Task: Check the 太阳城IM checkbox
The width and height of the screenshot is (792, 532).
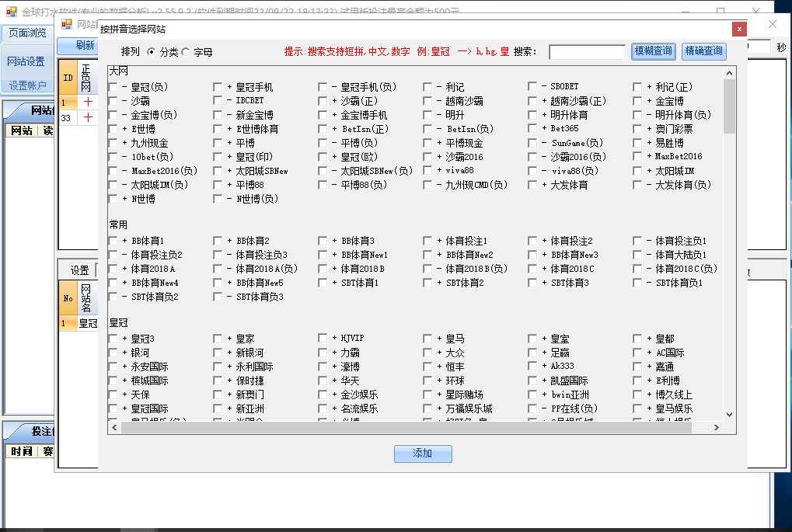Action: pos(637,171)
